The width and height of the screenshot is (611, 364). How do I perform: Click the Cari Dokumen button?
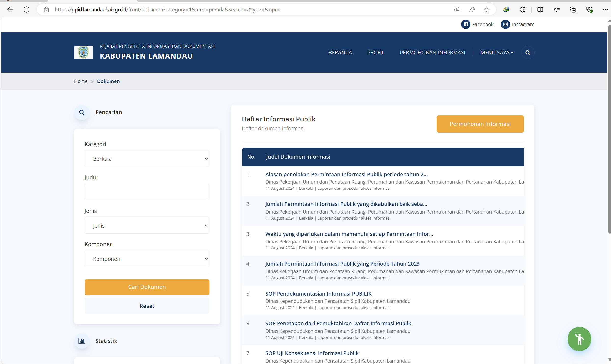click(x=147, y=287)
